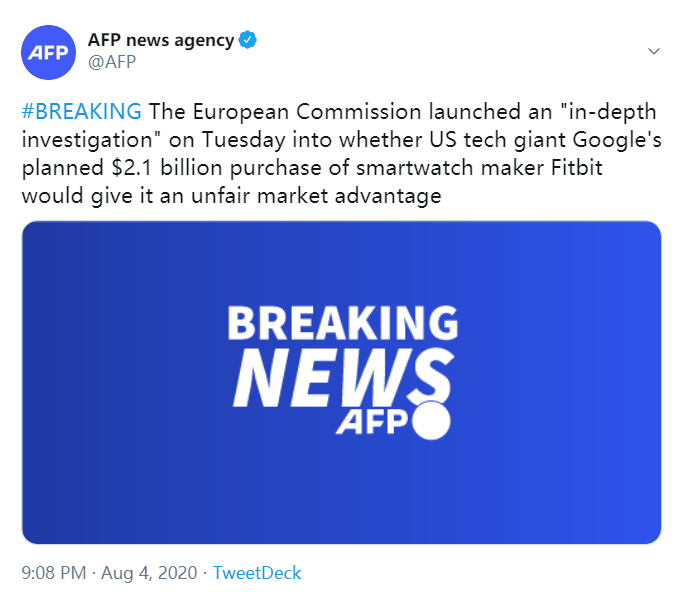Open the #BREAKING hashtag link
Screen dimensions: 693x592
point(82,111)
